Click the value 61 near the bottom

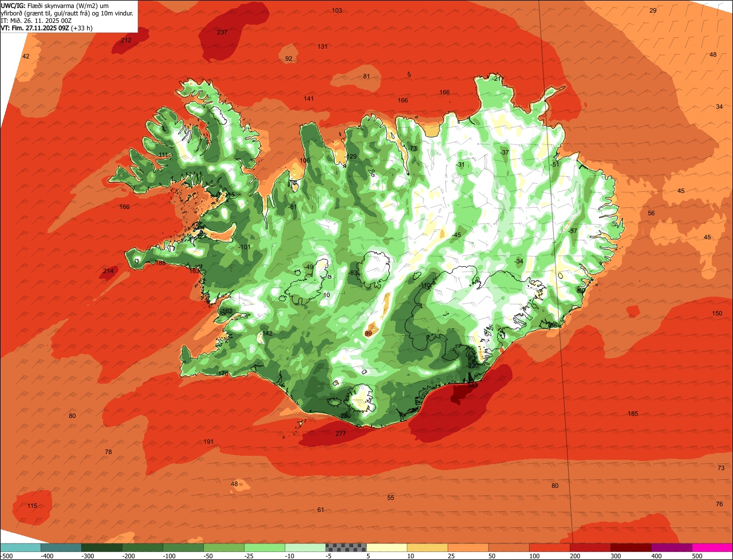tap(321, 510)
